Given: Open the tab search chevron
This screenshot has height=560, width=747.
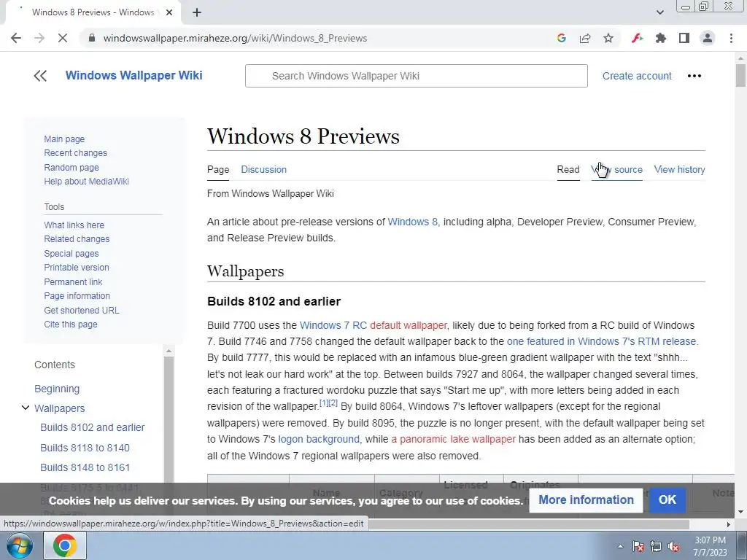Looking at the screenshot, I should pos(659,12).
